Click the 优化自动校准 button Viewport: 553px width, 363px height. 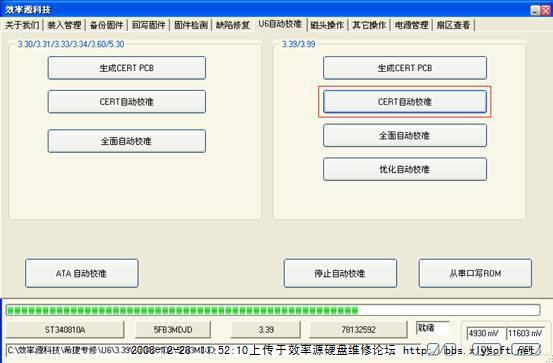click(x=405, y=169)
